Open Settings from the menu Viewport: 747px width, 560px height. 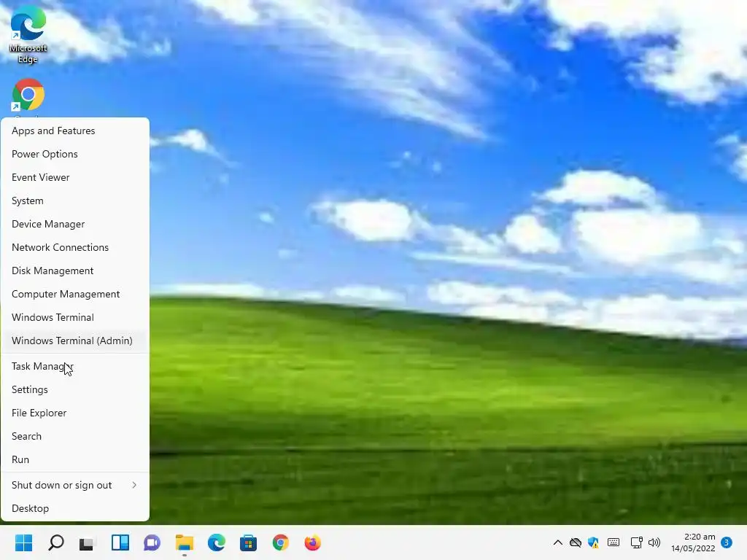pos(75,389)
